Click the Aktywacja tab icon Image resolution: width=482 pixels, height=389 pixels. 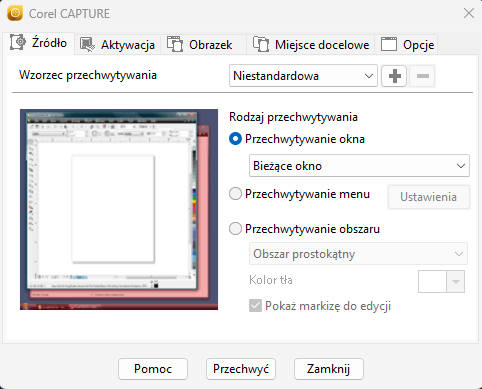click(87, 45)
